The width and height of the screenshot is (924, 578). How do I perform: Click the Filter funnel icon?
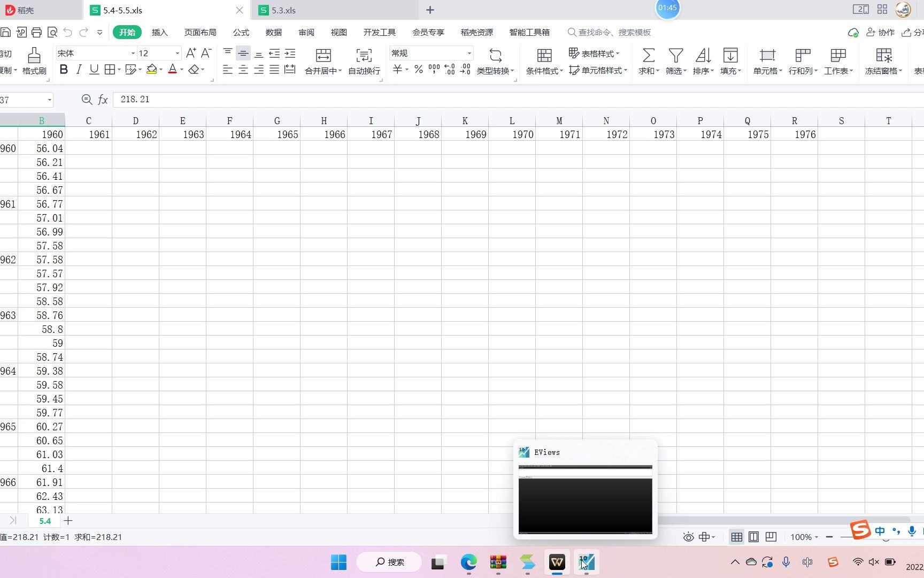[676, 55]
